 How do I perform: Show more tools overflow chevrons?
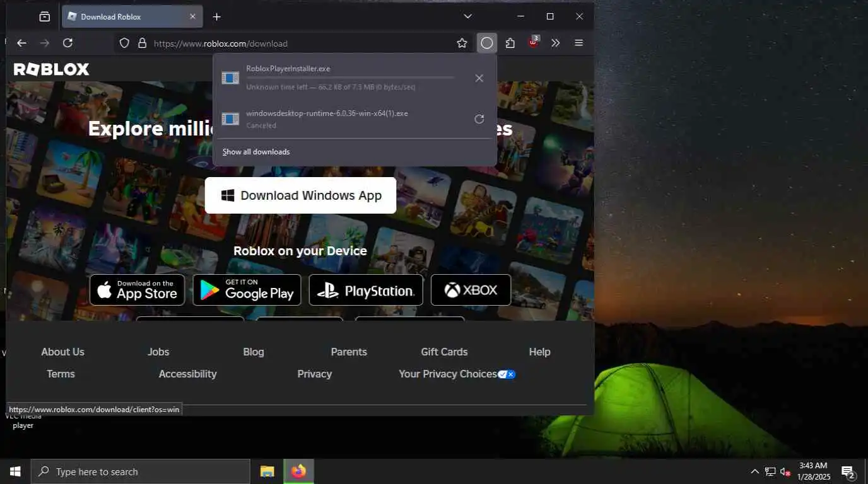(x=555, y=43)
